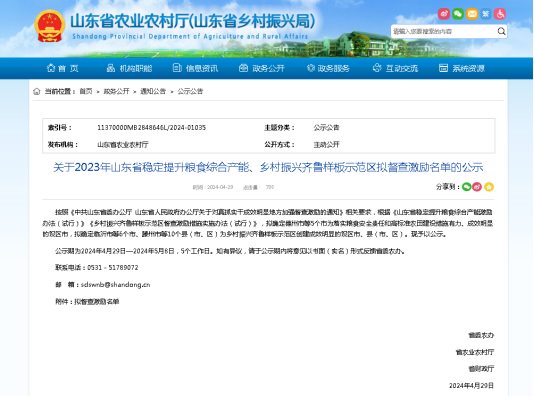The height and width of the screenshot is (396, 534).
Task: Switch to traditional Chinese icon
Action: coord(486,14)
